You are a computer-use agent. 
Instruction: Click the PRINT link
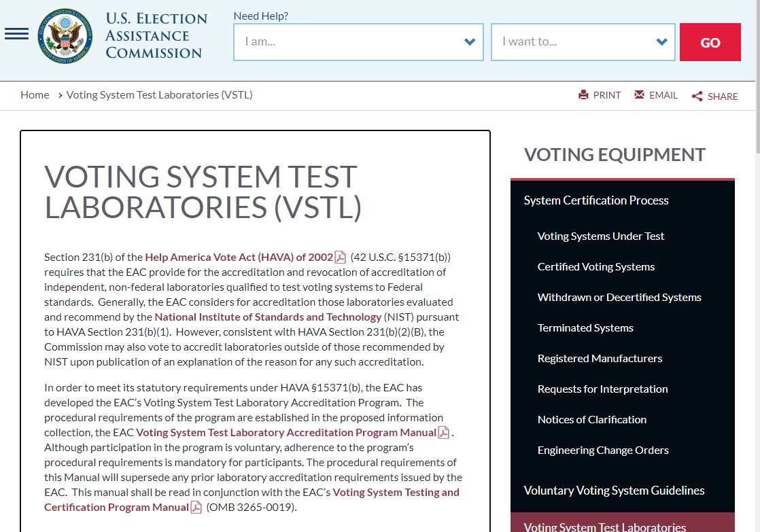(607, 95)
